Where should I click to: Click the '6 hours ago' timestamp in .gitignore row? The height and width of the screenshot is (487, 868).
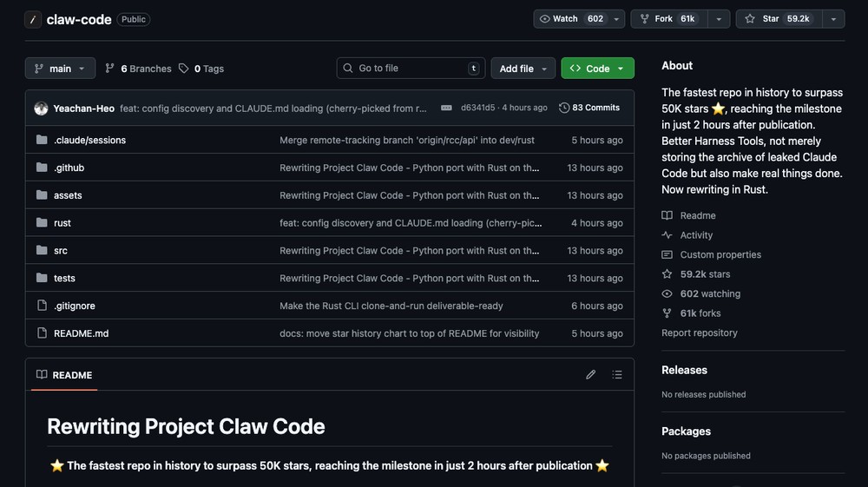[597, 306]
